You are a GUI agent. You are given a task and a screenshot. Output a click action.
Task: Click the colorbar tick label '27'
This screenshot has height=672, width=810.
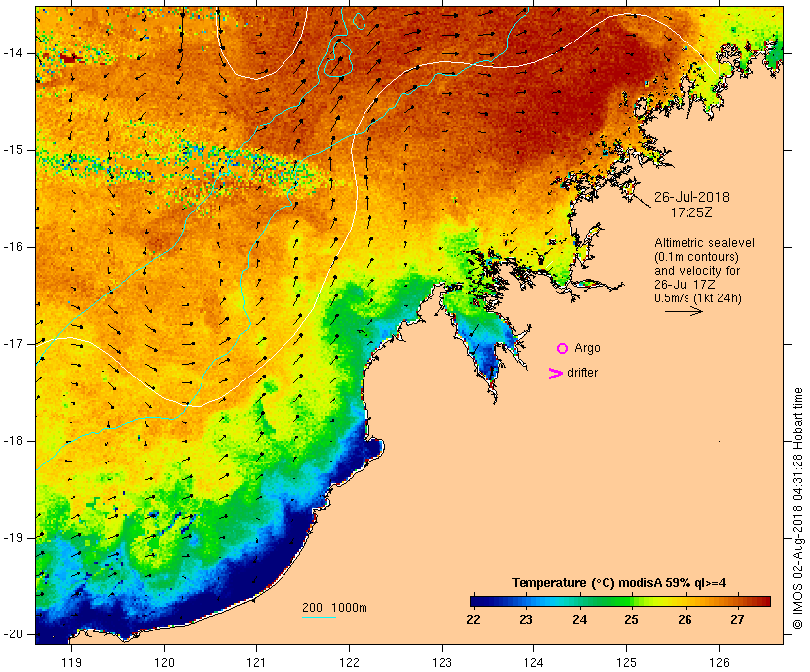click(737, 620)
